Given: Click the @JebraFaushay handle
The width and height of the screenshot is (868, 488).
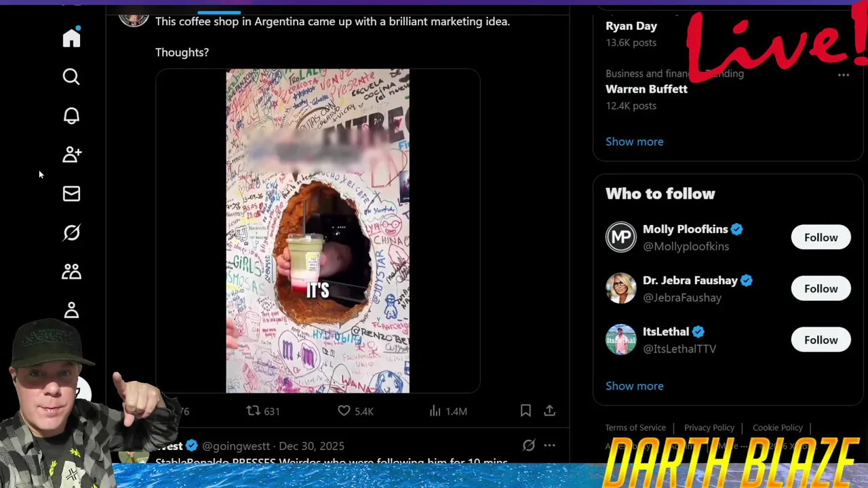Looking at the screenshot, I should click(x=682, y=298).
